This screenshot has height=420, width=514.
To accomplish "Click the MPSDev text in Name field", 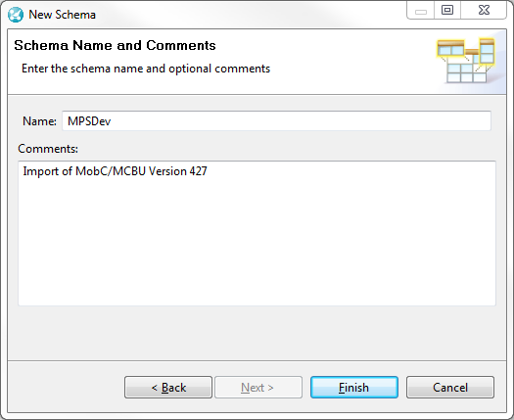I will click(89, 121).
